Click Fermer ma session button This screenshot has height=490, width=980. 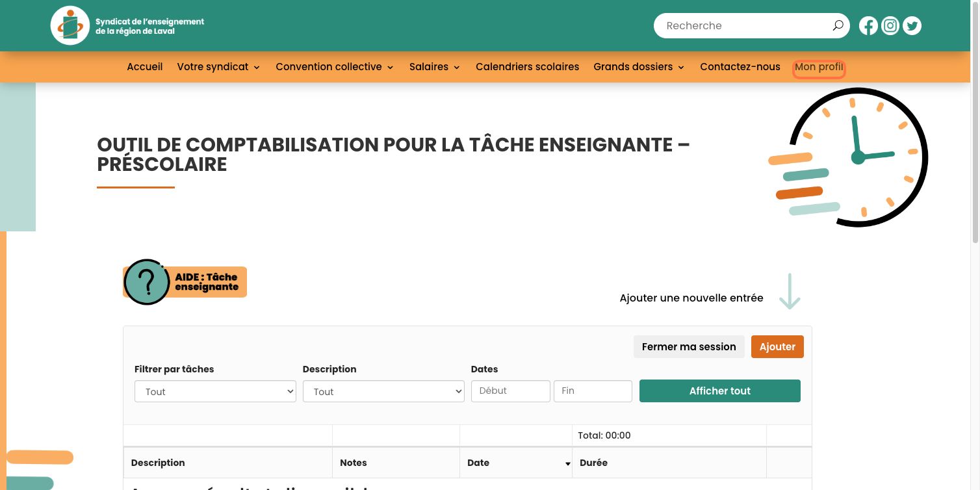(688, 347)
